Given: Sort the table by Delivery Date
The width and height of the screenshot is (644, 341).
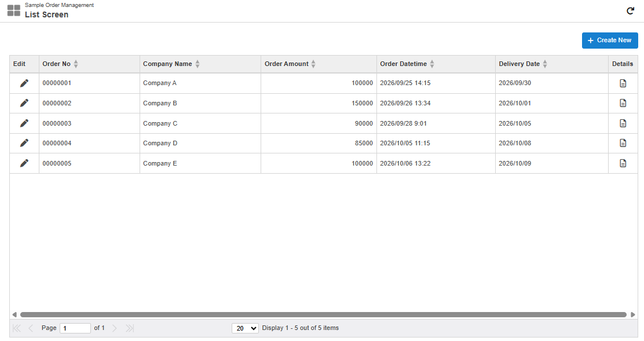Looking at the screenshot, I should pos(545,64).
